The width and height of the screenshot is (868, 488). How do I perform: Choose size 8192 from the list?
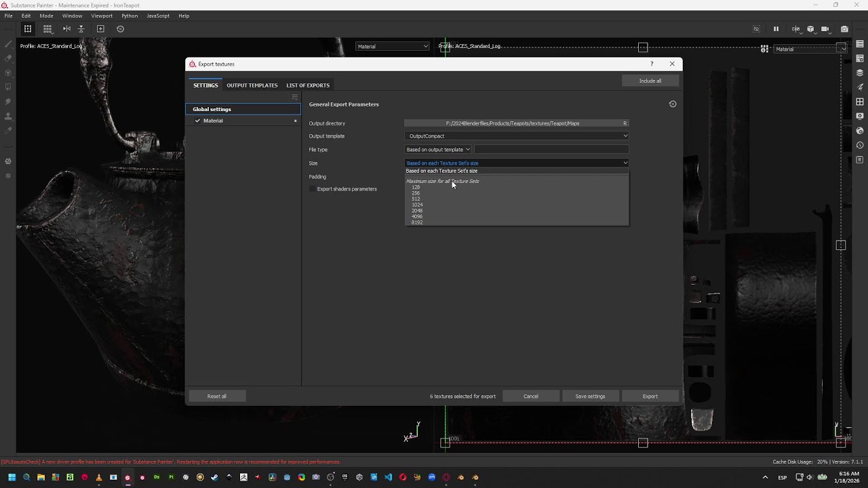coord(417,222)
